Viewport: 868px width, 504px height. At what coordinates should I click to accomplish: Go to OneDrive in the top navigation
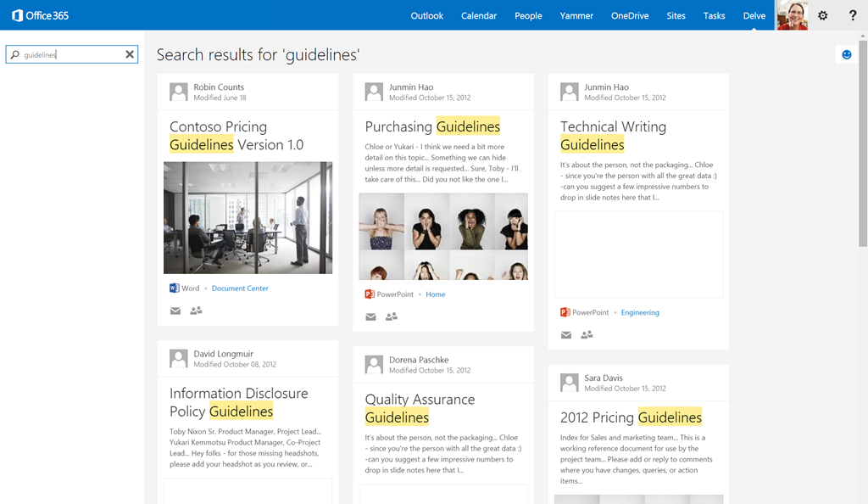point(630,15)
